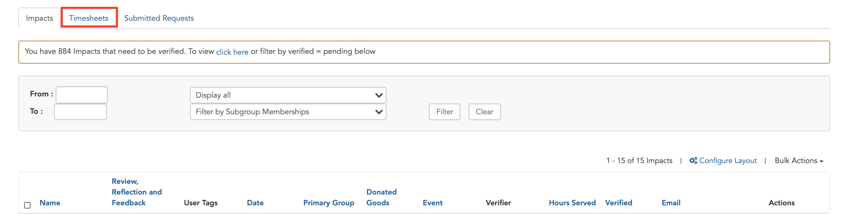
Task: Click the Configure Layout gear icon
Action: pos(693,161)
